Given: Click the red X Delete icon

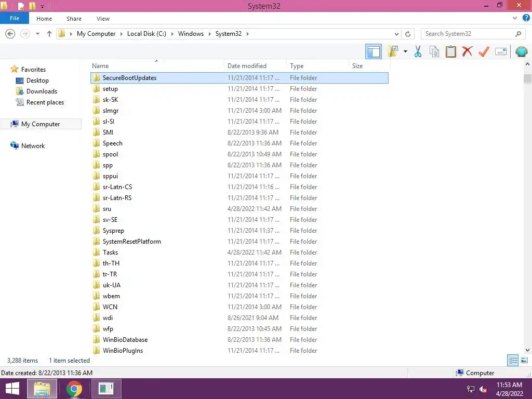Looking at the screenshot, I should coord(467,51).
